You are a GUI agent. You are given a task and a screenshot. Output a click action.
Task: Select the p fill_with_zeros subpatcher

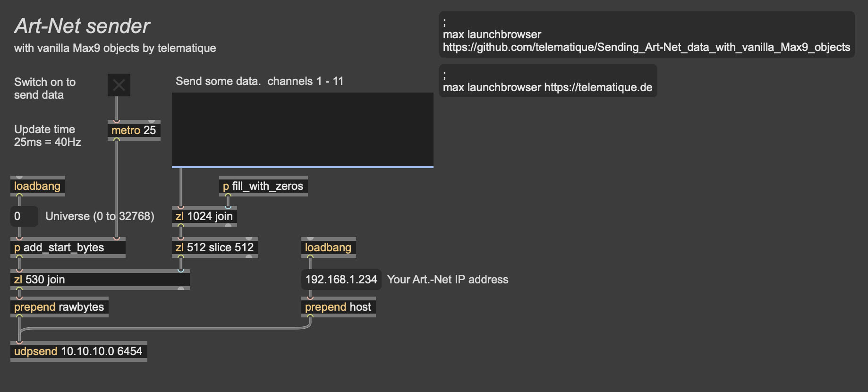coord(263,186)
